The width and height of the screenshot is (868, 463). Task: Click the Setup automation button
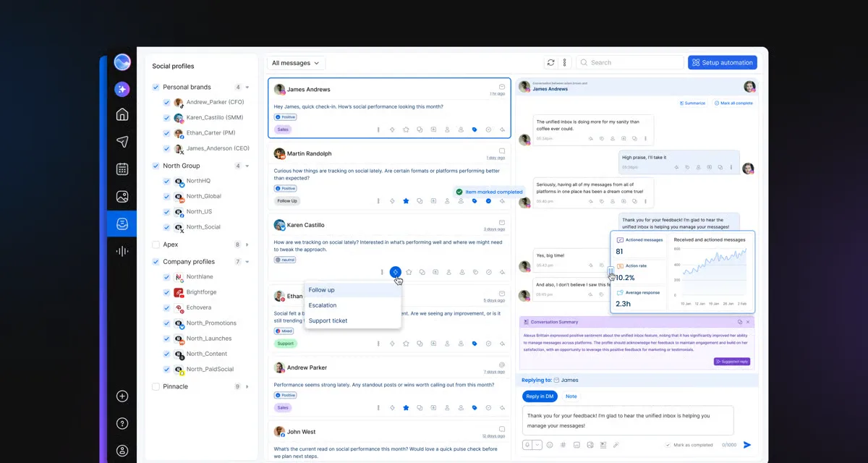tap(723, 63)
